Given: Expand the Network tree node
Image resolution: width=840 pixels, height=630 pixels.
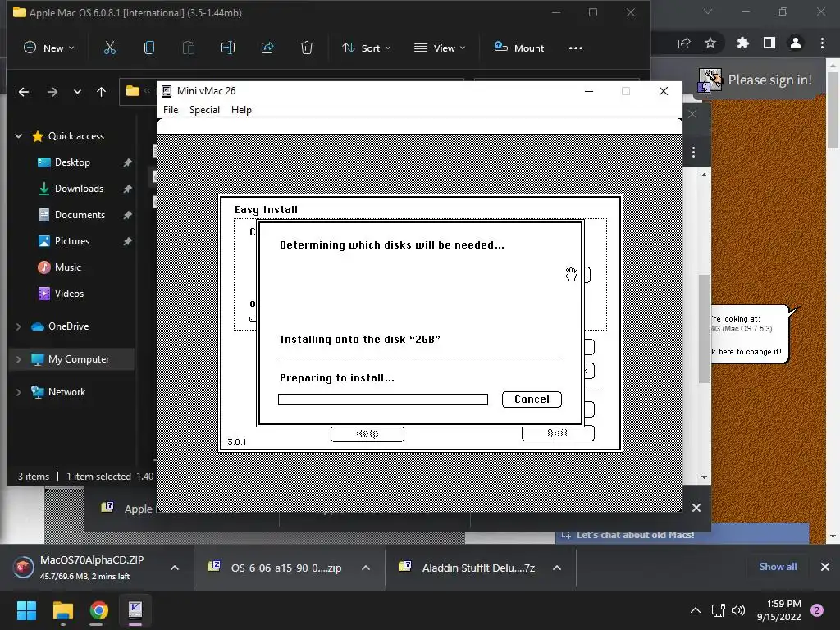Looking at the screenshot, I should [18, 391].
